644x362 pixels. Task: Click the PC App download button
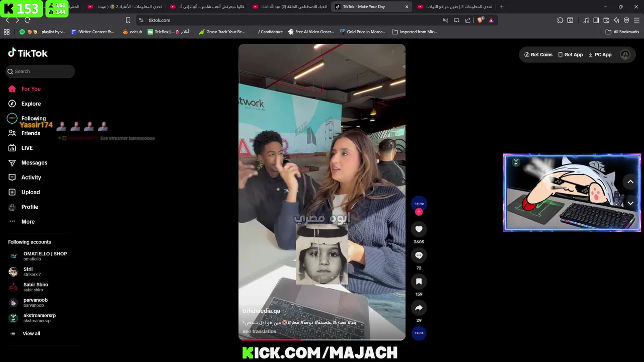(600, 55)
